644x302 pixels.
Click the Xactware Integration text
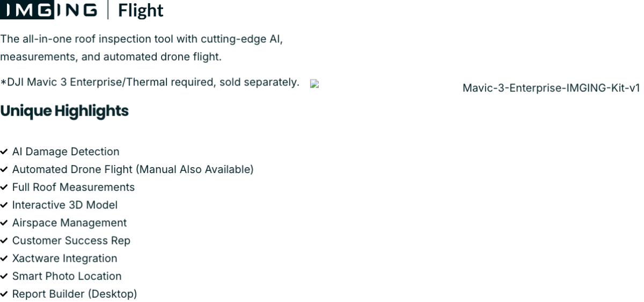coord(64,258)
